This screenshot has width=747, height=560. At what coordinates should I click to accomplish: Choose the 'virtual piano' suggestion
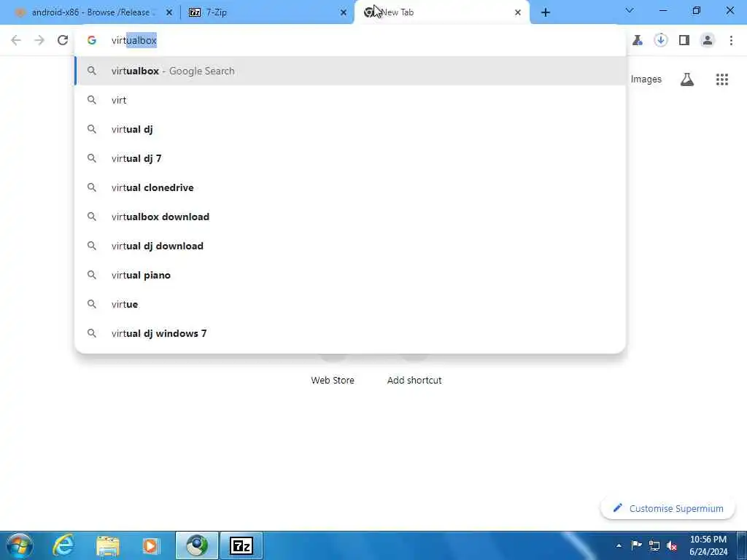point(350,275)
